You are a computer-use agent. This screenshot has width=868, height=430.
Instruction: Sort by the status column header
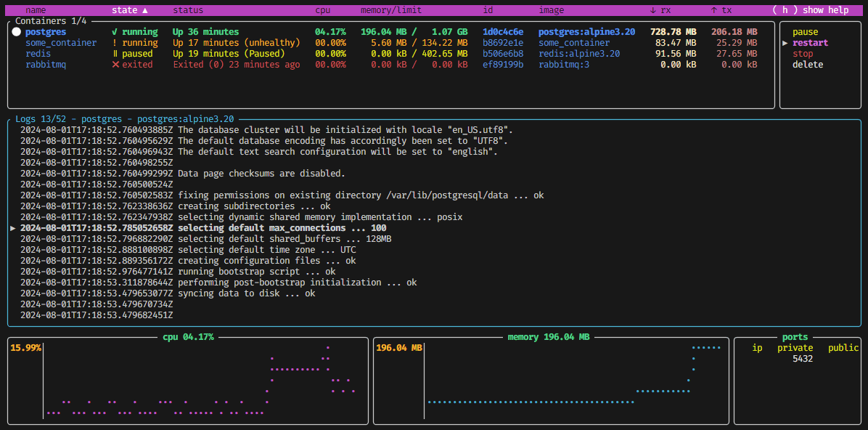188,10
